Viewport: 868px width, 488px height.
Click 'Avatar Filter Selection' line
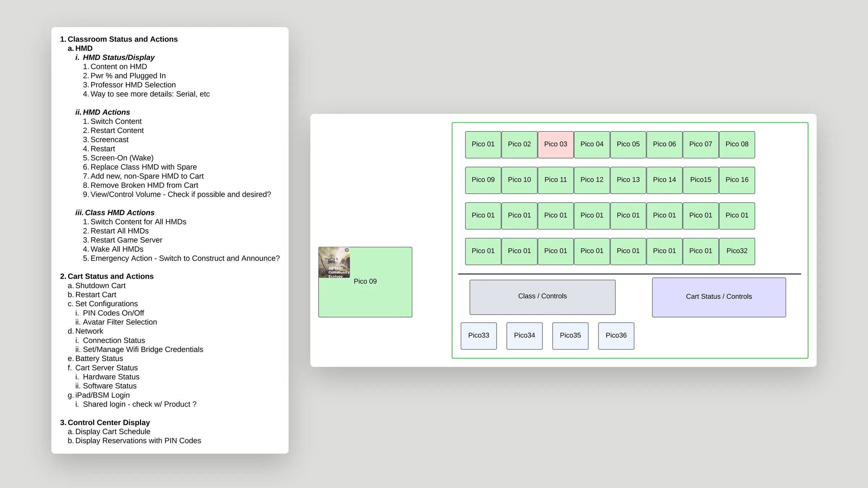point(120,322)
